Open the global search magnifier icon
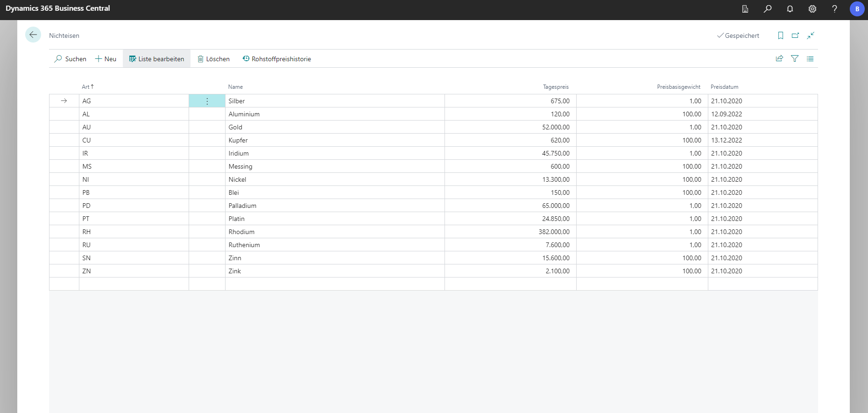868x413 pixels. (768, 9)
